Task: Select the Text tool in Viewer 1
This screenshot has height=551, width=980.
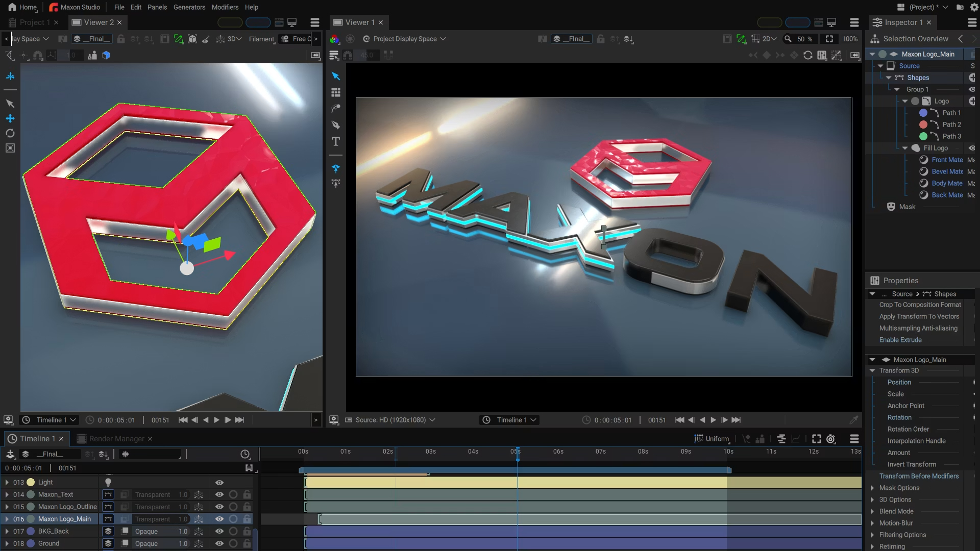Action: 335,141
